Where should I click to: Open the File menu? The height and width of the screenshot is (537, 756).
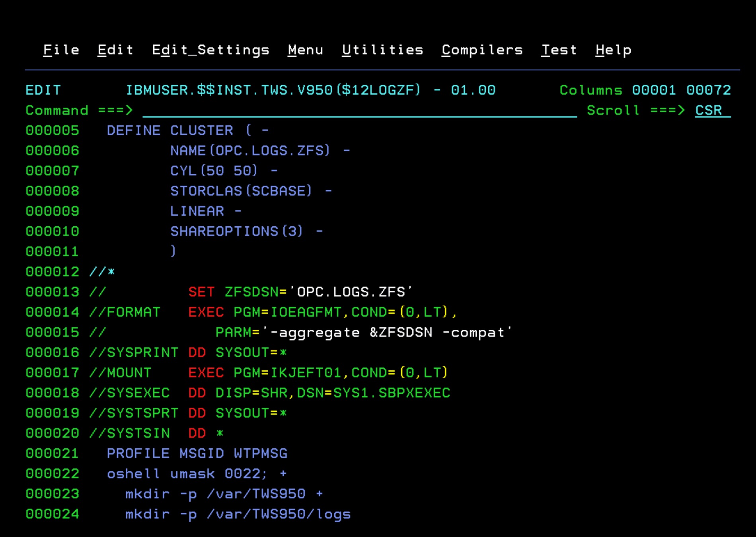coord(61,50)
